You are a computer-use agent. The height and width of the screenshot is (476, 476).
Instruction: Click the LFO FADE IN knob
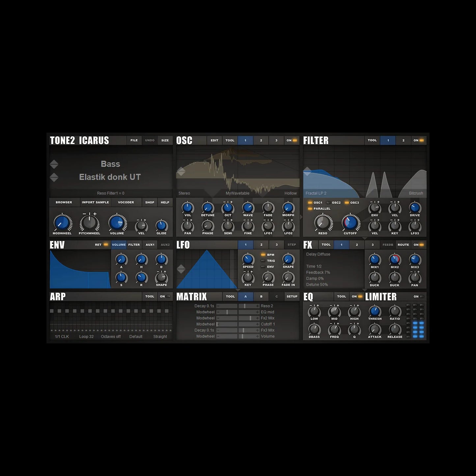(288, 278)
